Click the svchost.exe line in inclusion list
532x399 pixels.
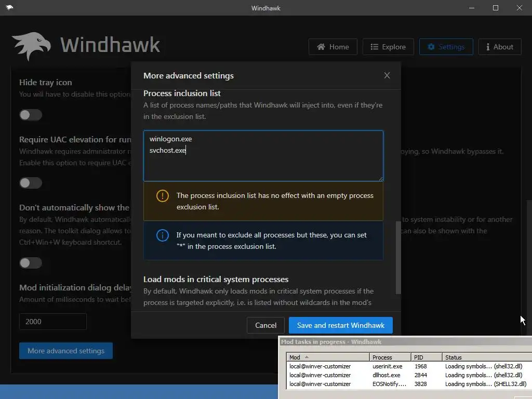click(168, 150)
